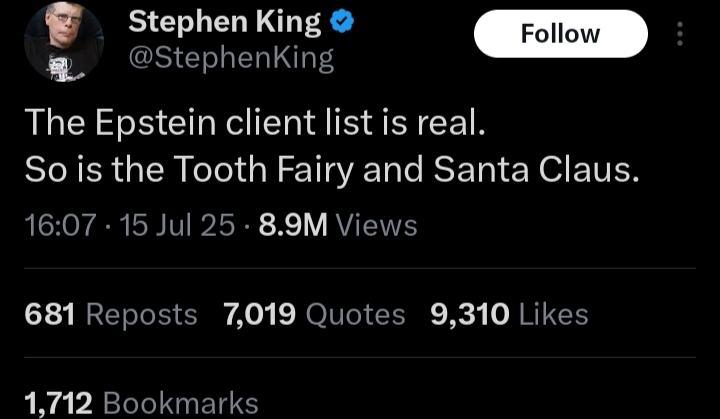Open the @StephenKing handle link
This screenshot has height=419, width=720.
[x=231, y=59]
